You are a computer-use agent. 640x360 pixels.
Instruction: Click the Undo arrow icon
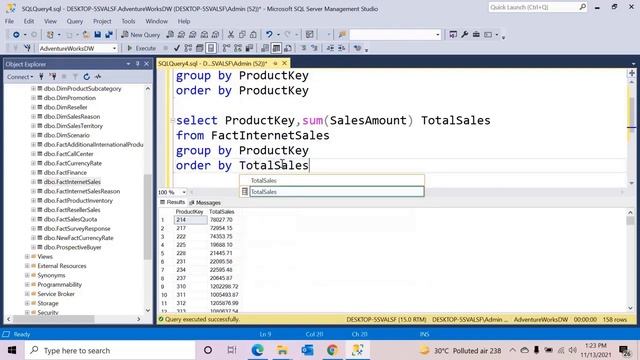[269, 35]
